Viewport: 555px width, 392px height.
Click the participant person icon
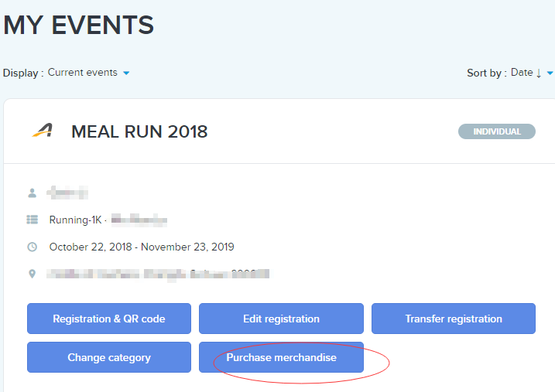click(x=33, y=193)
